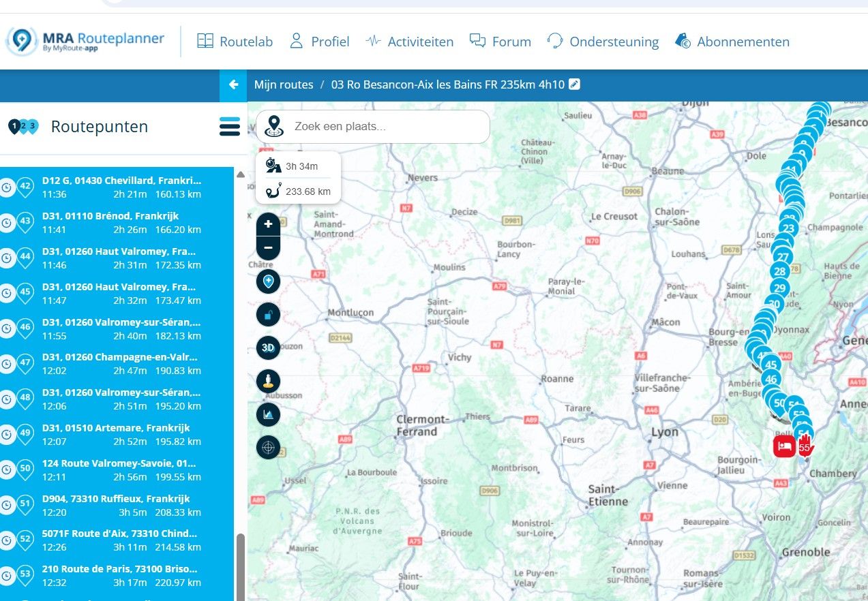Click map waypoint marker 27
868x601 pixels.
click(783, 258)
